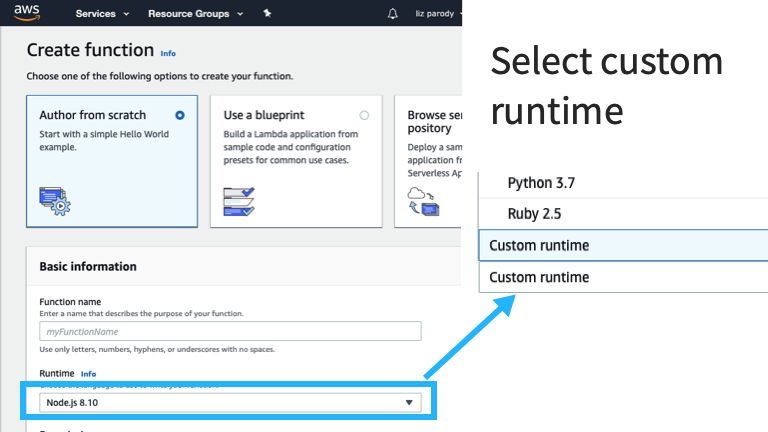The height and width of the screenshot is (432, 768).
Task: Click the serverless repository cloud icon
Action: coord(423,201)
